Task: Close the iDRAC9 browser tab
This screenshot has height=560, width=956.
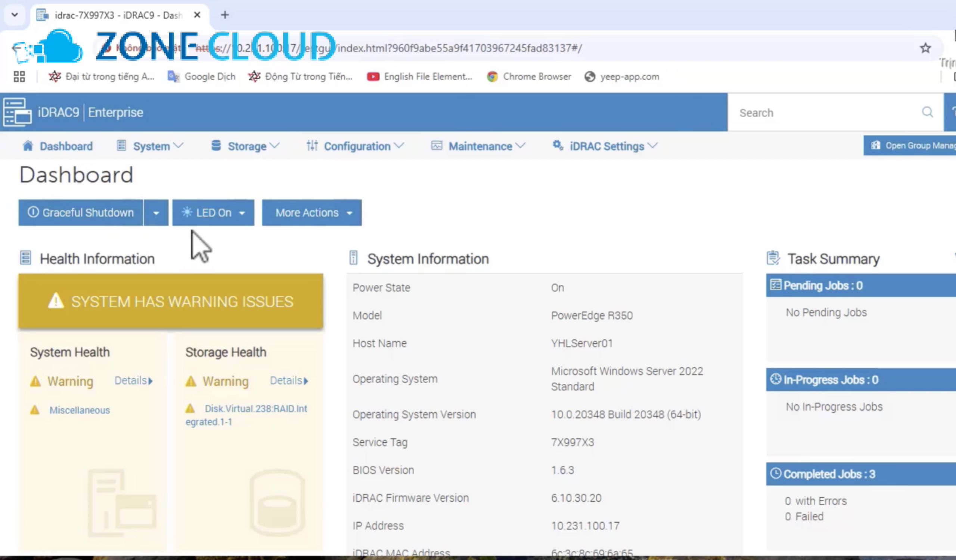Action: coord(197,15)
